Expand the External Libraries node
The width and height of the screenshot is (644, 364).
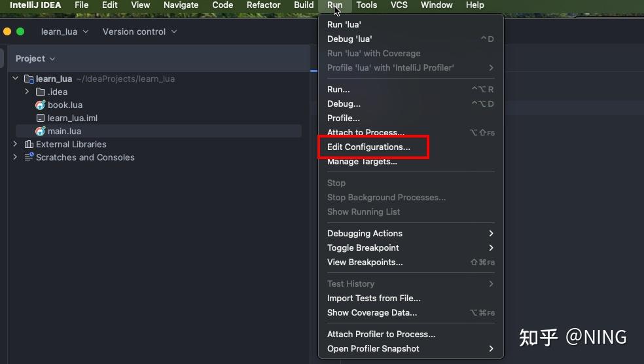coord(15,144)
